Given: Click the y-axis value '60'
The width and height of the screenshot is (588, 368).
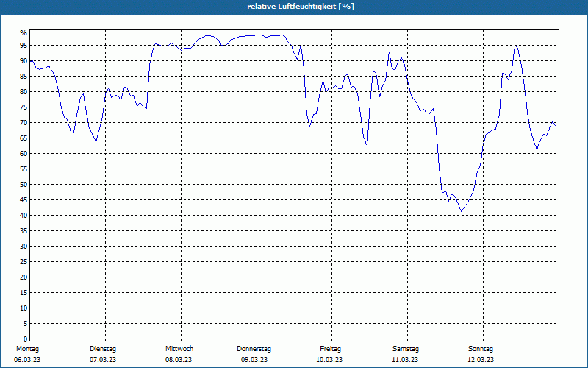Looking at the screenshot, I should 24,154.
